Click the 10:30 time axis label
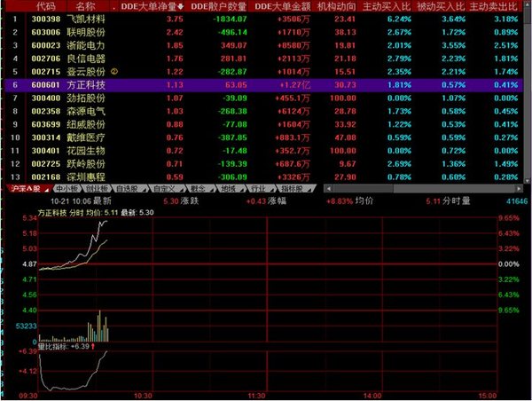This screenshot has height=401, width=532. point(143,396)
